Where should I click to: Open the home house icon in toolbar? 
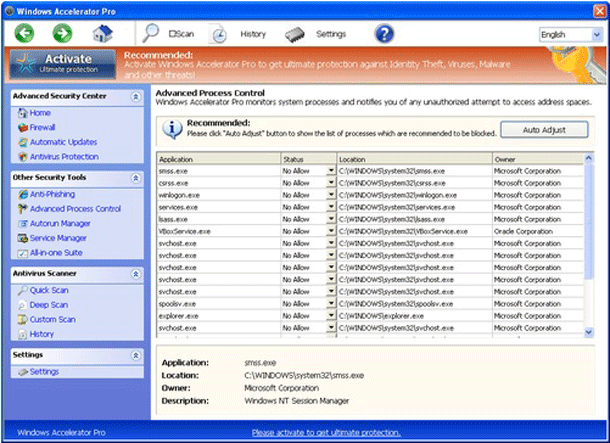point(104,34)
